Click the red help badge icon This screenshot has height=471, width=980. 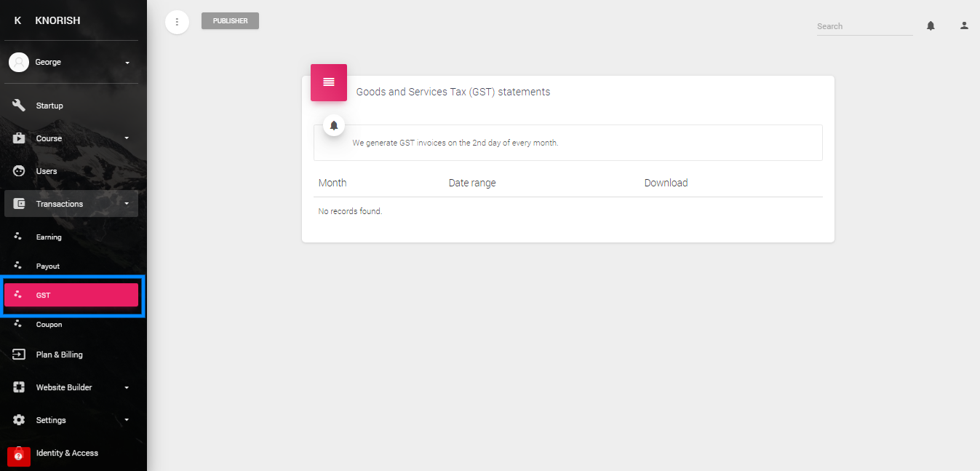tap(19, 456)
